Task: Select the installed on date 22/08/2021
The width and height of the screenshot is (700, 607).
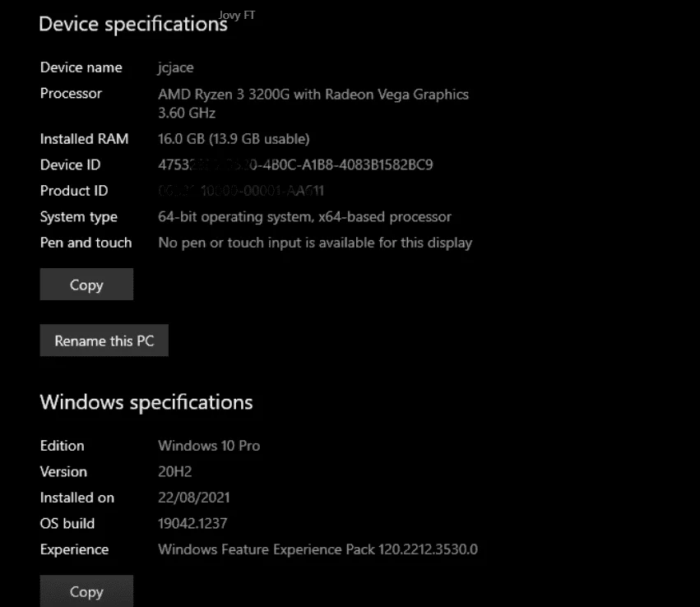Action: click(x=194, y=498)
